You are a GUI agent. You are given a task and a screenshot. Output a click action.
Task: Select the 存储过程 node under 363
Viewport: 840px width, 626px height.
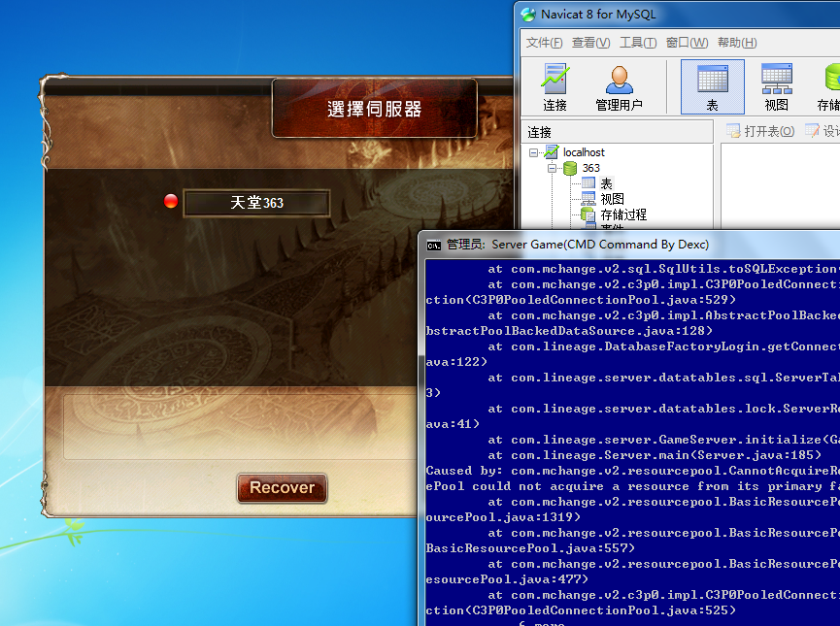[623, 214]
